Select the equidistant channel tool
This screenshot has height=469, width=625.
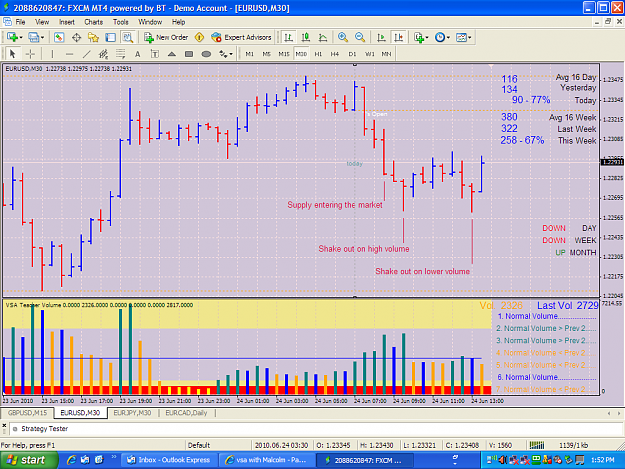point(103,54)
